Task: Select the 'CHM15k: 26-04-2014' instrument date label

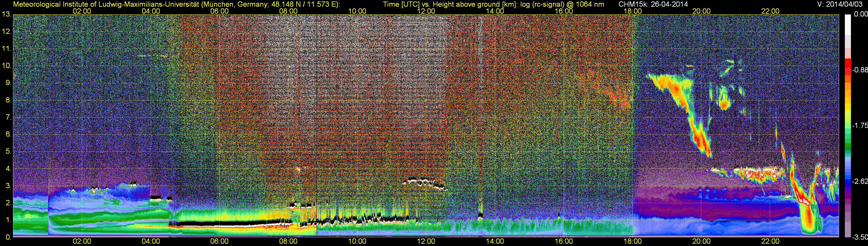Action: point(652,4)
